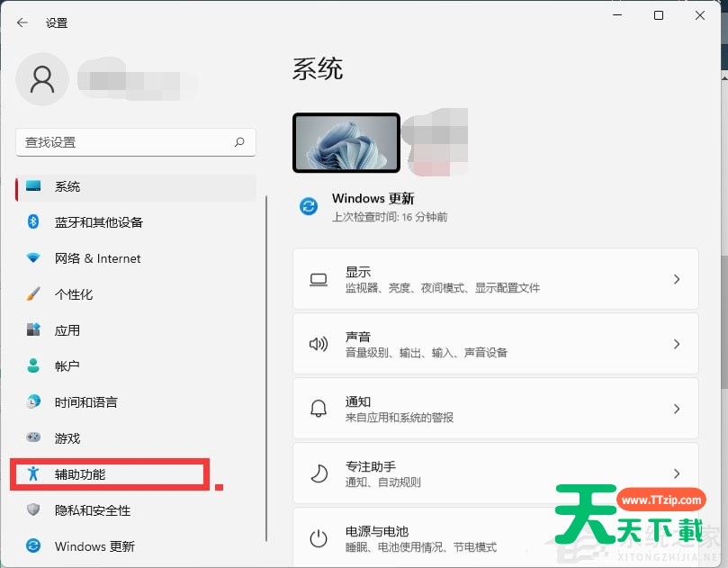The width and height of the screenshot is (728, 568).
Task: Click the 系统 monitor icon in sidebar
Action: [33, 186]
